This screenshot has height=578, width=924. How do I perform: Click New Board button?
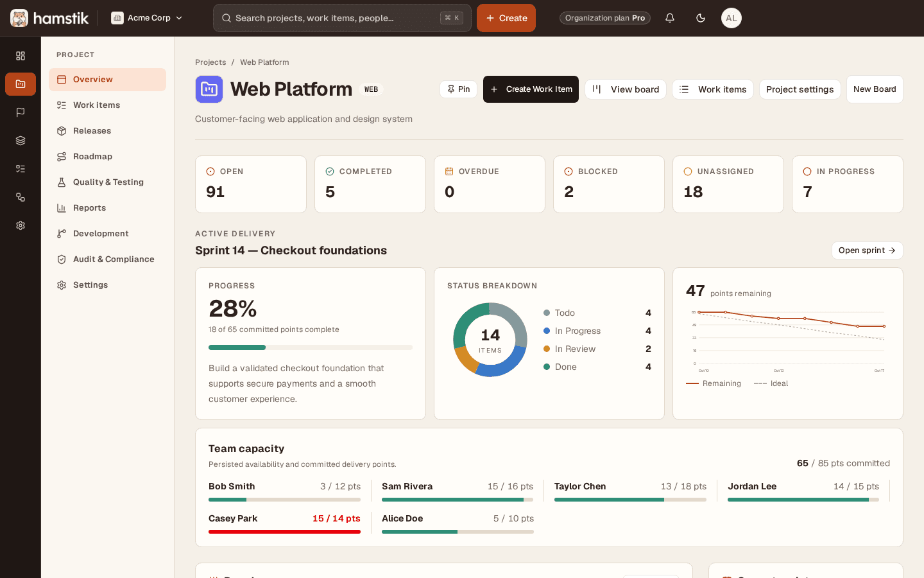875,89
